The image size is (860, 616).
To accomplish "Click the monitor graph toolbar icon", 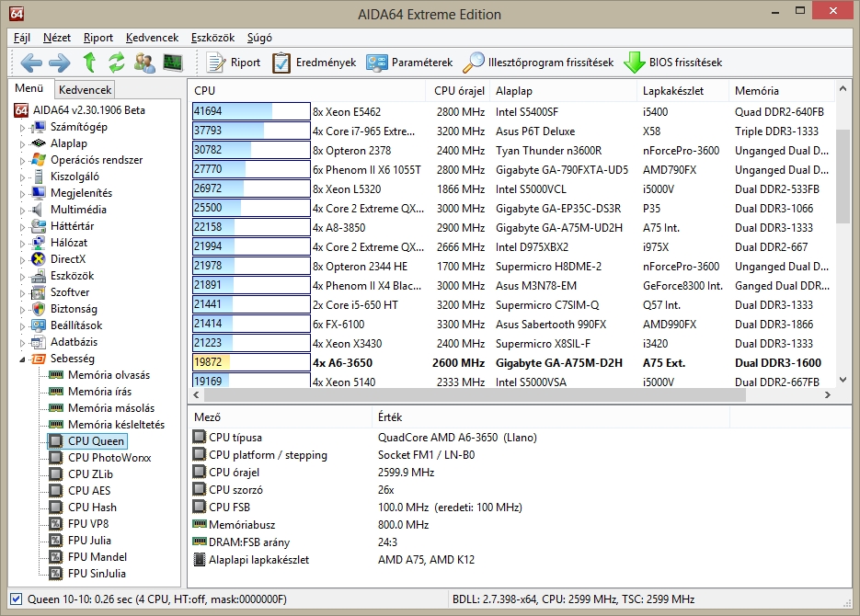I will [x=173, y=63].
